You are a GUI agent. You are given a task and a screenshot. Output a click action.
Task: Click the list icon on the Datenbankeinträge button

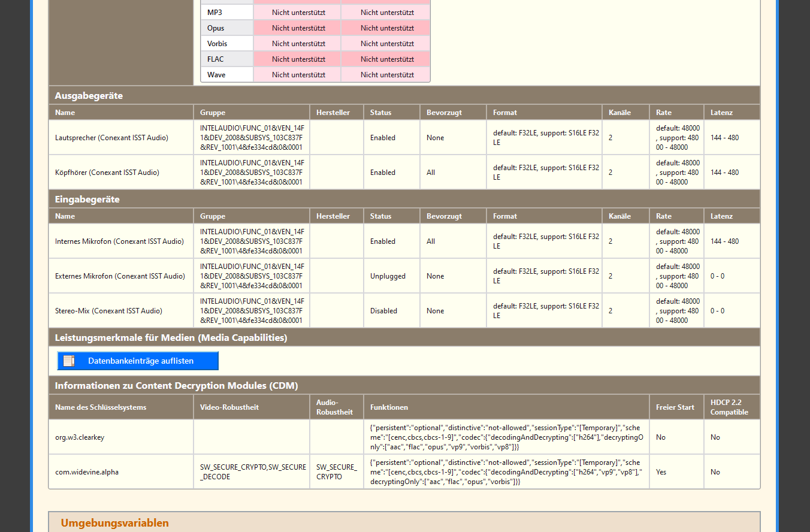[x=69, y=361]
